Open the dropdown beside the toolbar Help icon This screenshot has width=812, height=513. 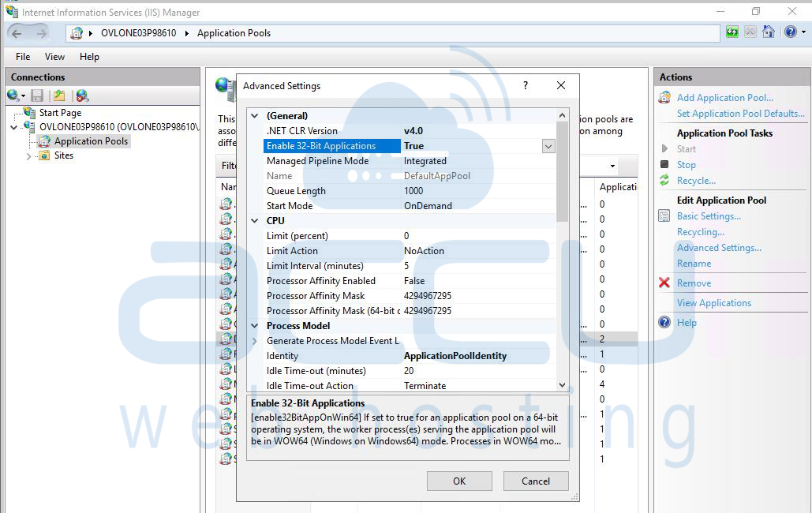click(x=803, y=32)
